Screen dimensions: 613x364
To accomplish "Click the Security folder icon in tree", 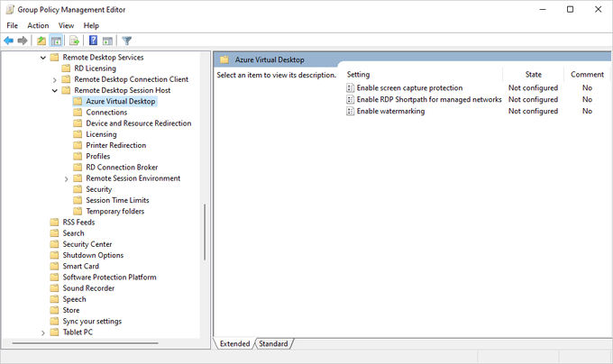I will (x=78, y=189).
